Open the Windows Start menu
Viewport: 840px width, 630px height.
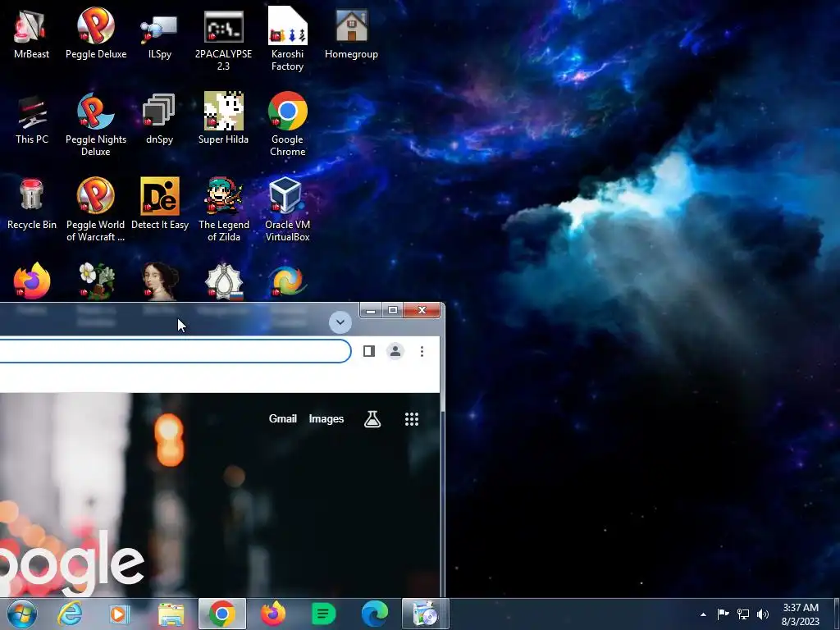coord(22,614)
